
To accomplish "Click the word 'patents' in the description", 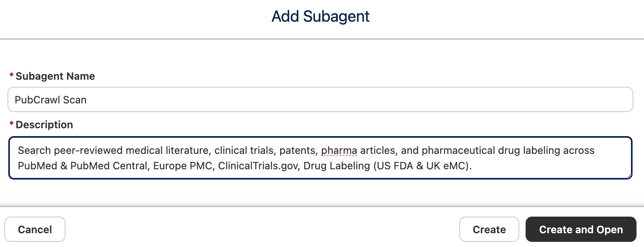I will [x=298, y=150].
